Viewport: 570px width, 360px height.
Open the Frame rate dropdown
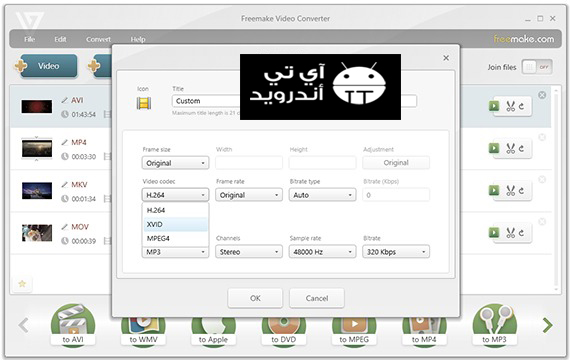coord(249,195)
